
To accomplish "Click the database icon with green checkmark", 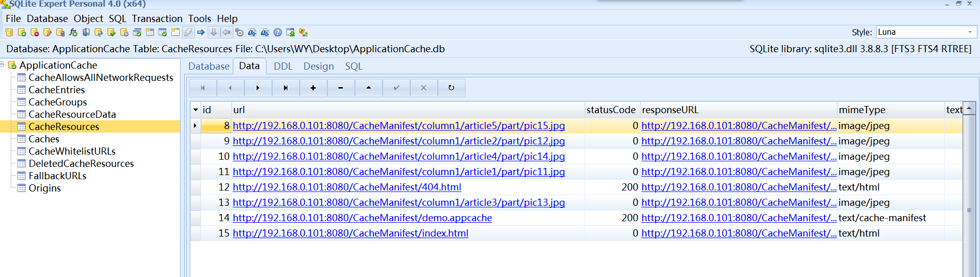I will click(x=112, y=32).
